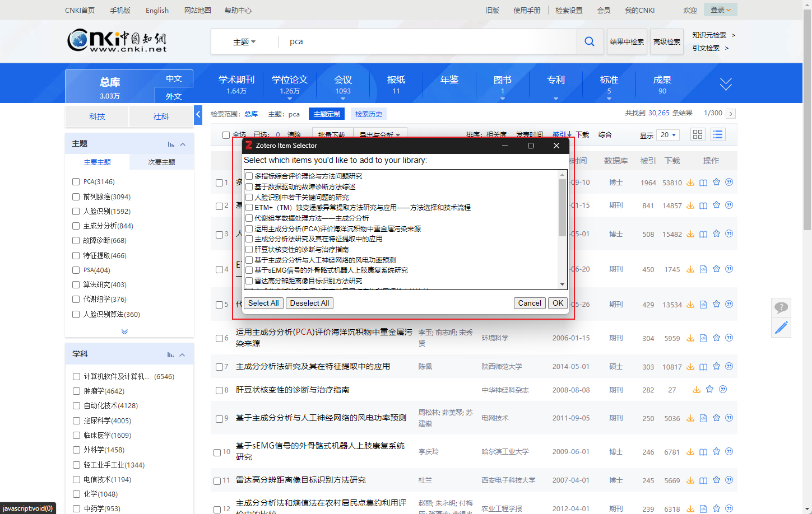812x514 pixels.
Task: Click the 检索历史 link
Action: (369, 114)
